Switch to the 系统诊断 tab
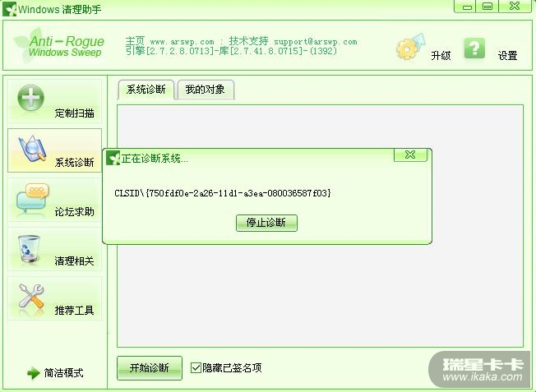The width and height of the screenshot is (536, 392). coord(146,90)
